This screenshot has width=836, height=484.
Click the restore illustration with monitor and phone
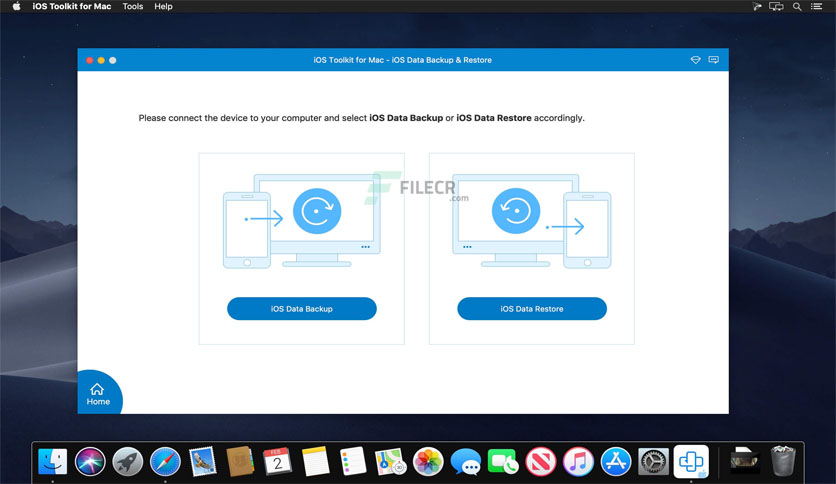point(532,221)
